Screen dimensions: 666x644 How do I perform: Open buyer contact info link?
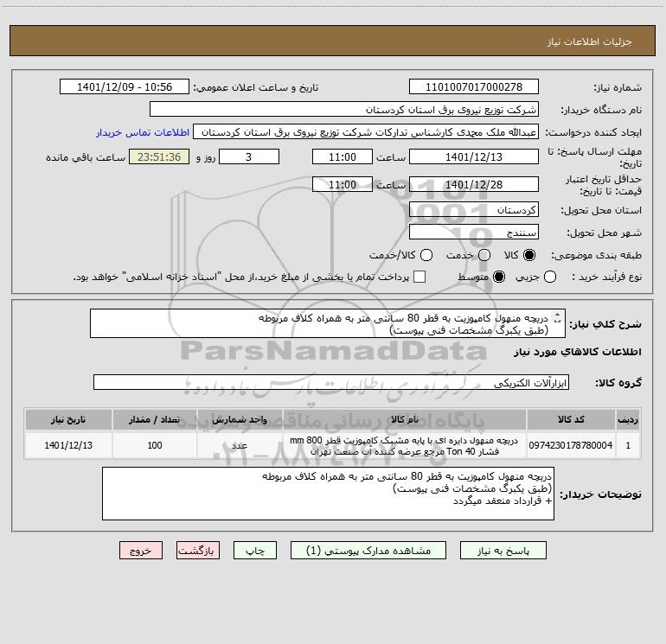click(143, 132)
